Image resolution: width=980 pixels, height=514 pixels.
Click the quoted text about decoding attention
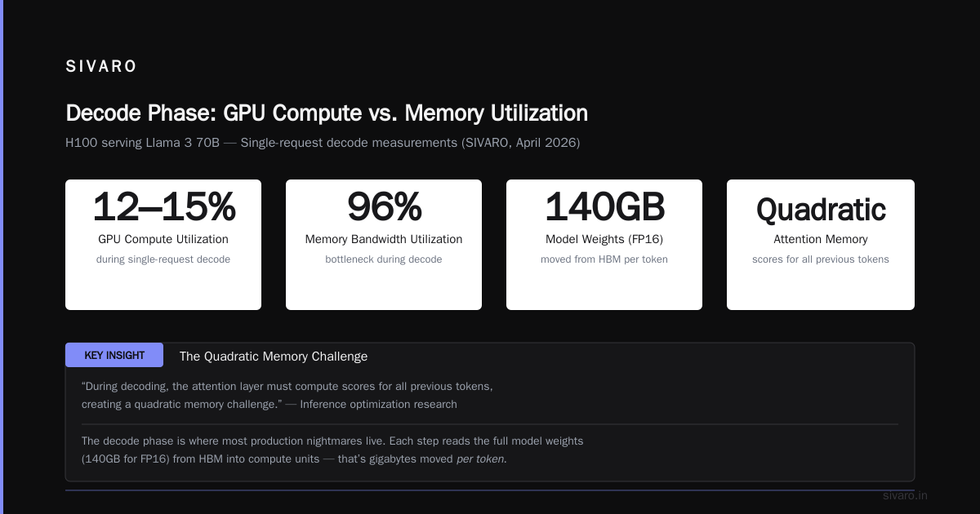287,395
